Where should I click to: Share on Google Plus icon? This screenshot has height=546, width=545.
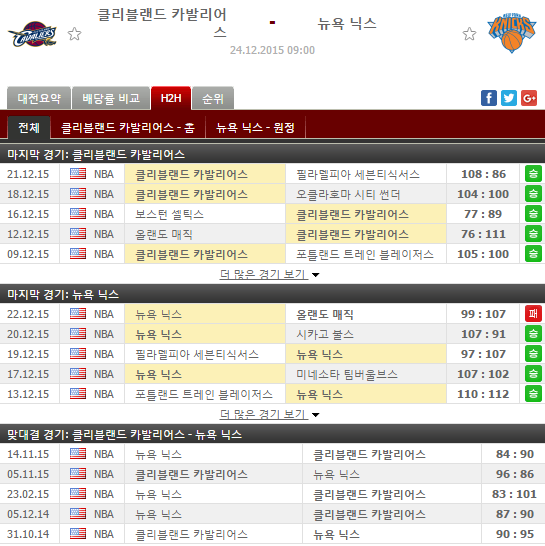(x=529, y=98)
